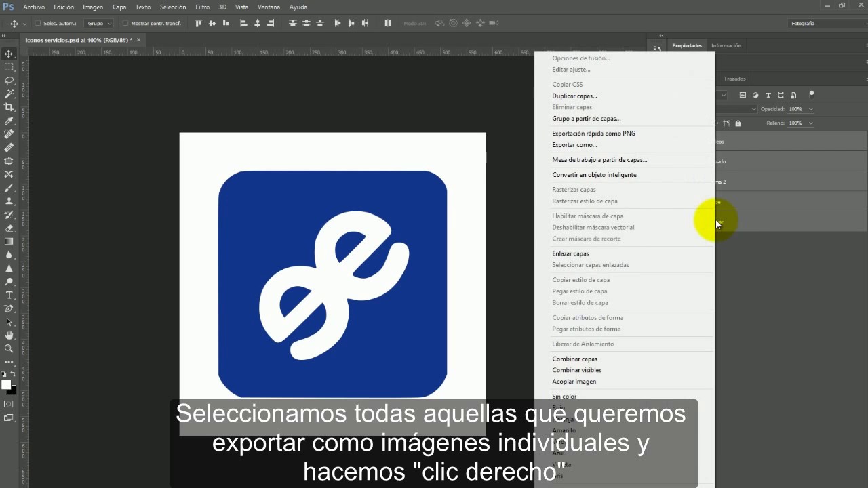Open the Capa menu
Viewport: 868px width, 488px height.
(119, 7)
